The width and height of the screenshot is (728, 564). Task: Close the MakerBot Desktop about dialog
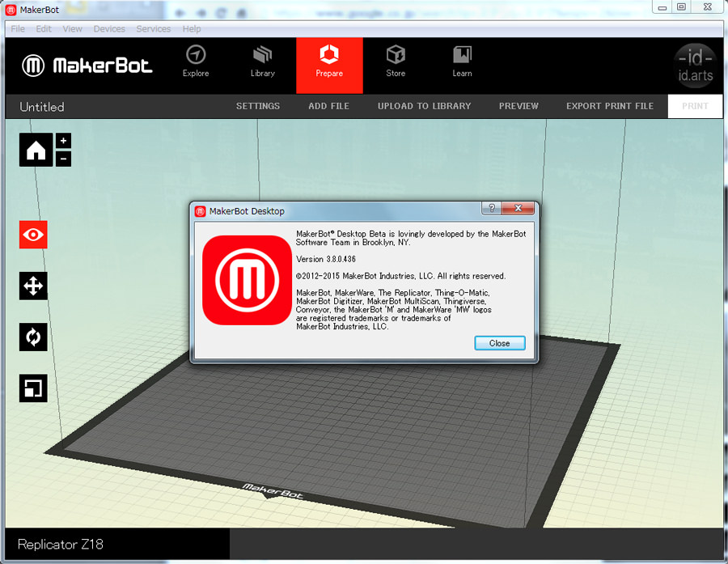[499, 343]
